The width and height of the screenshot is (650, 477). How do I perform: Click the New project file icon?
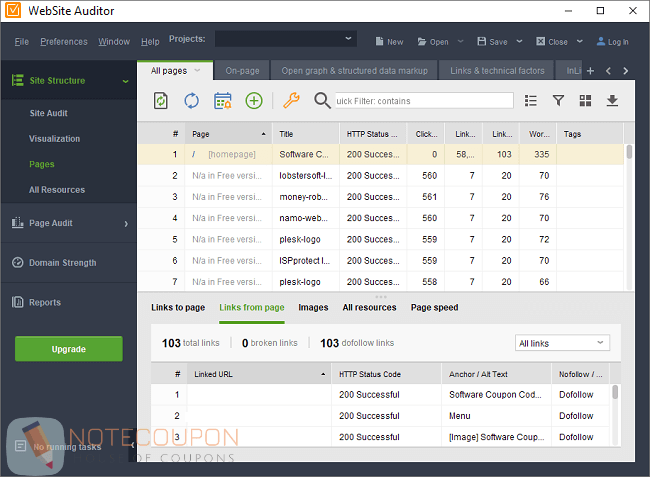(379, 41)
